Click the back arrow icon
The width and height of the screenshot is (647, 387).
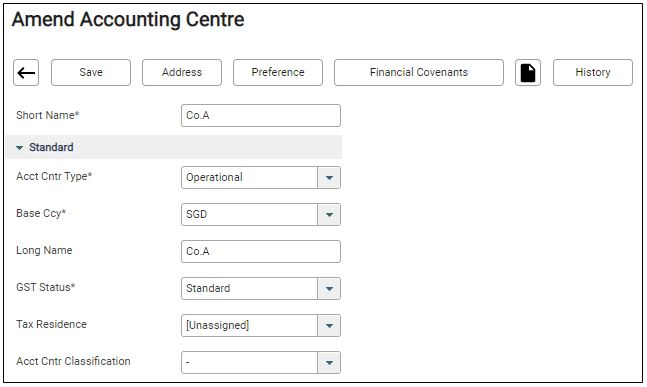pyautogui.click(x=26, y=73)
